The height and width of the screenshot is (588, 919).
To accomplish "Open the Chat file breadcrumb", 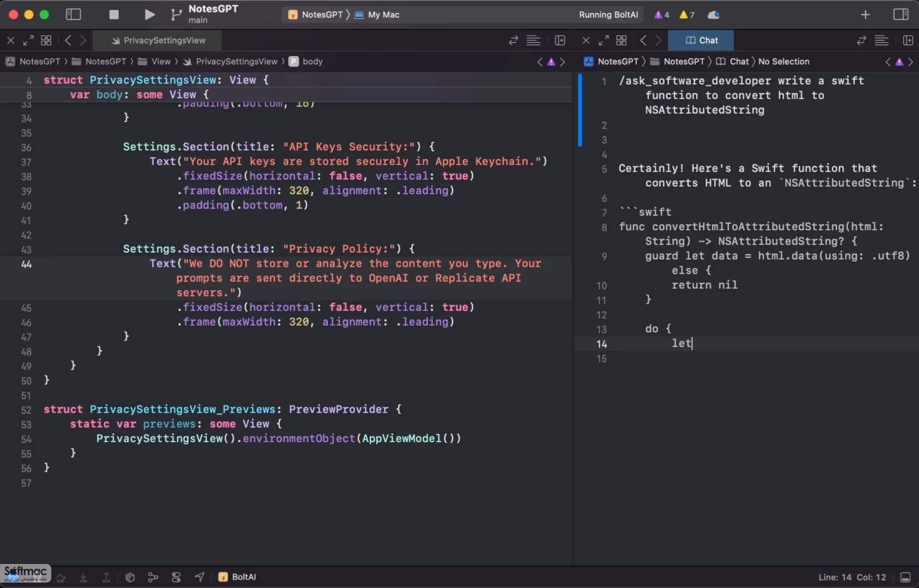I will 732,62.
